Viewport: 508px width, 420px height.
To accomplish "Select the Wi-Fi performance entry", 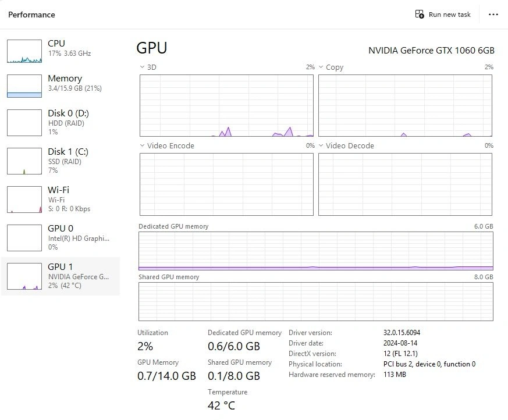I will [58, 190].
